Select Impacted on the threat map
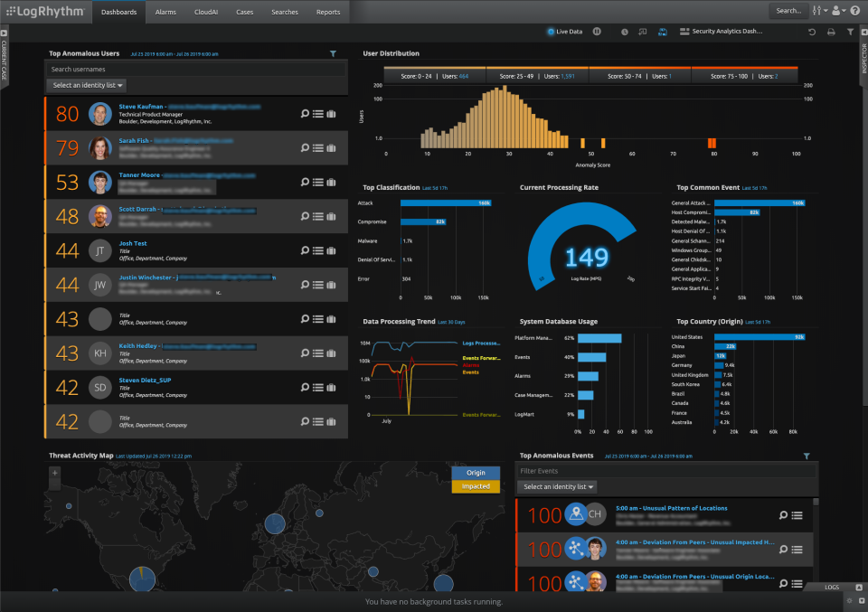Screen dimensions: 868x612 pos(476,485)
